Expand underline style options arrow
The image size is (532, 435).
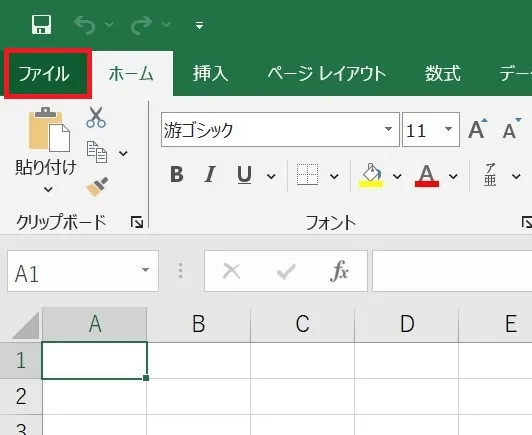point(271,176)
